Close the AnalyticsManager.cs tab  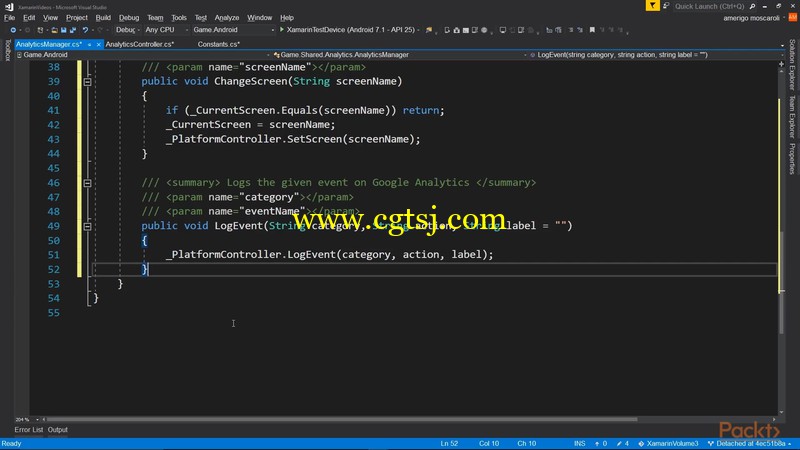[x=98, y=44]
